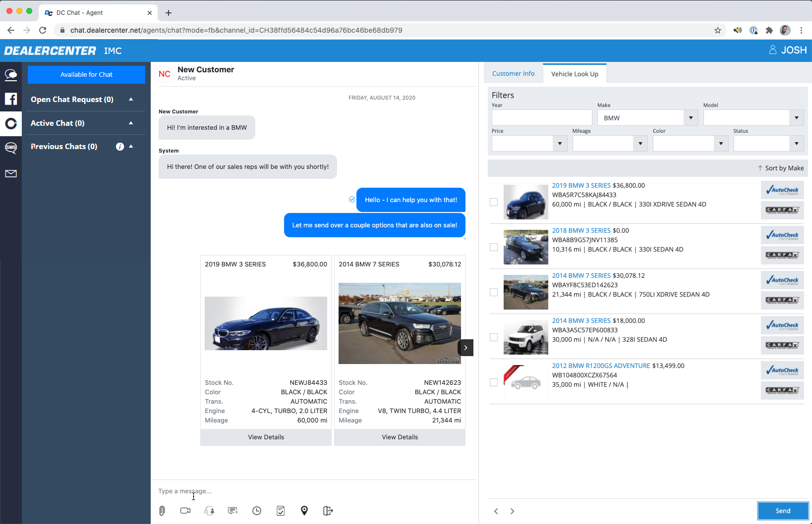View Details of 2019 BMW 3 Series card
812x524 pixels.
pyautogui.click(x=266, y=437)
